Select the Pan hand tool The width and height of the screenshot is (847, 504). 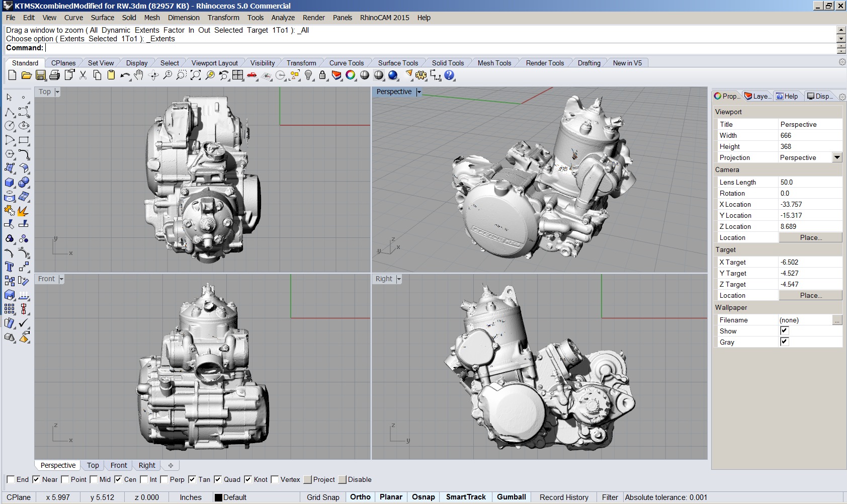tap(139, 75)
